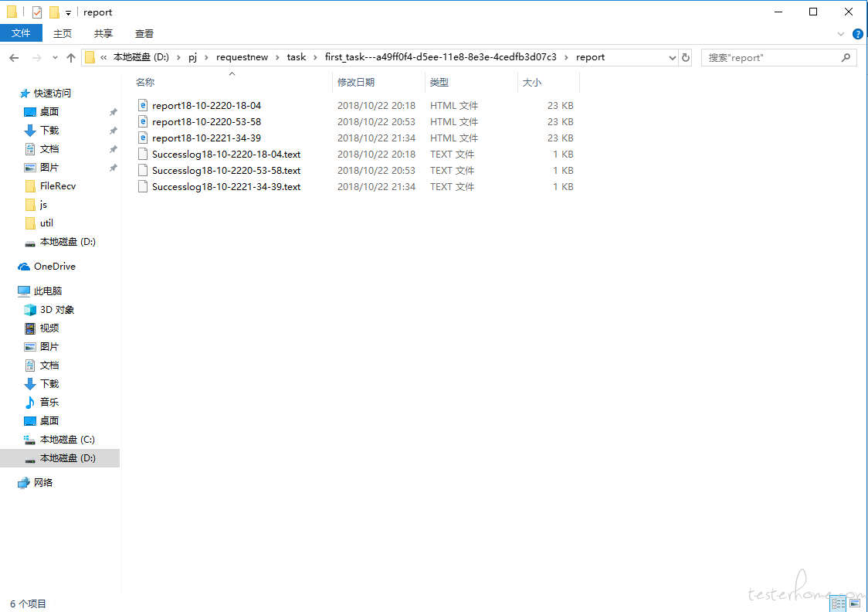Viewport: 868px width, 612px height.
Task: Select Successlog18-10-2220-18-04.text file
Action: point(226,154)
